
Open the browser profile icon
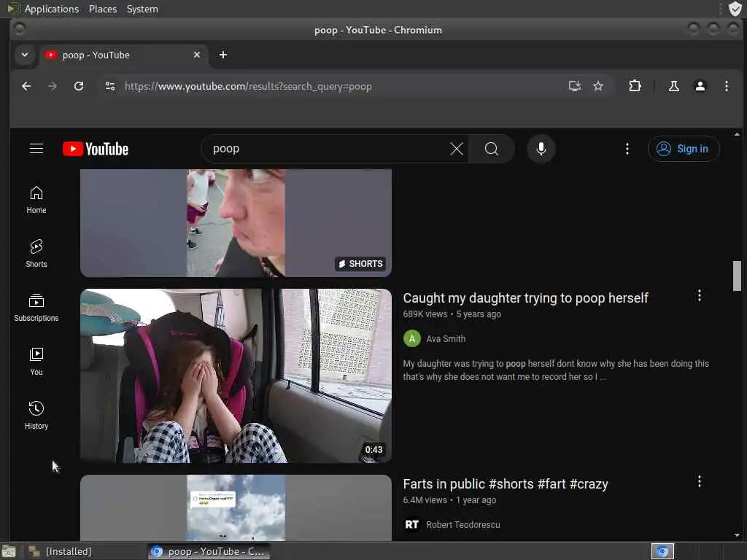click(x=700, y=86)
